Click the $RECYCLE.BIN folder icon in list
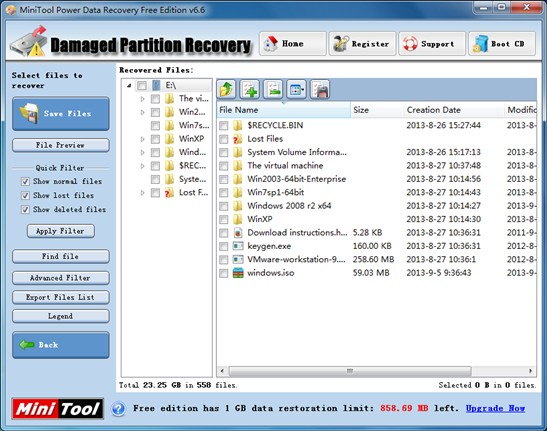Screen dimensions: 547x431 238,125
